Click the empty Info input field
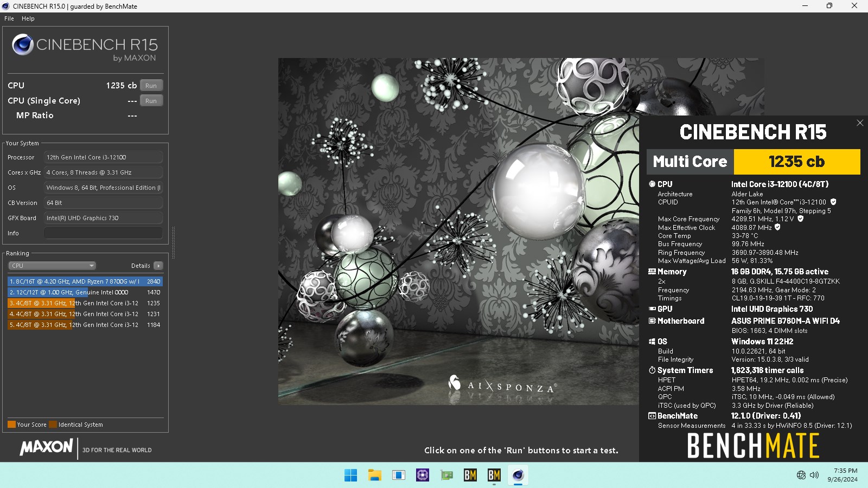The width and height of the screenshot is (868, 488). coord(103,233)
